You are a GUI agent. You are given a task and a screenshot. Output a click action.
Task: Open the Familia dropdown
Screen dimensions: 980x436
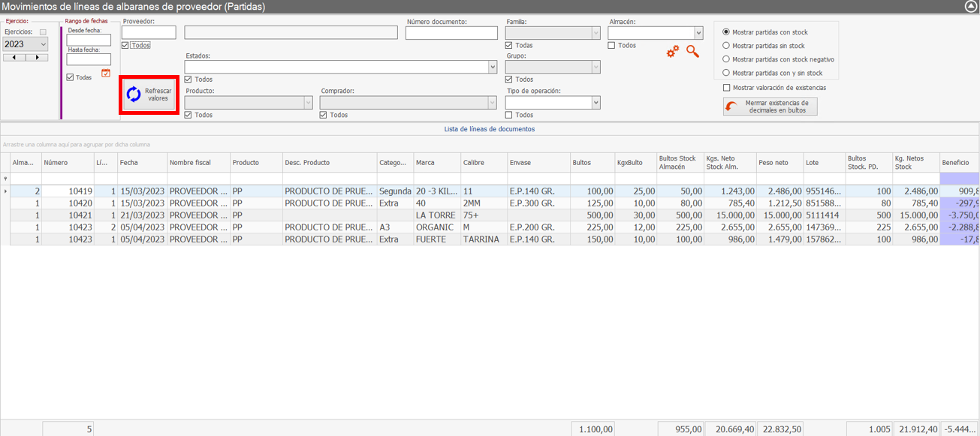[596, 33]
